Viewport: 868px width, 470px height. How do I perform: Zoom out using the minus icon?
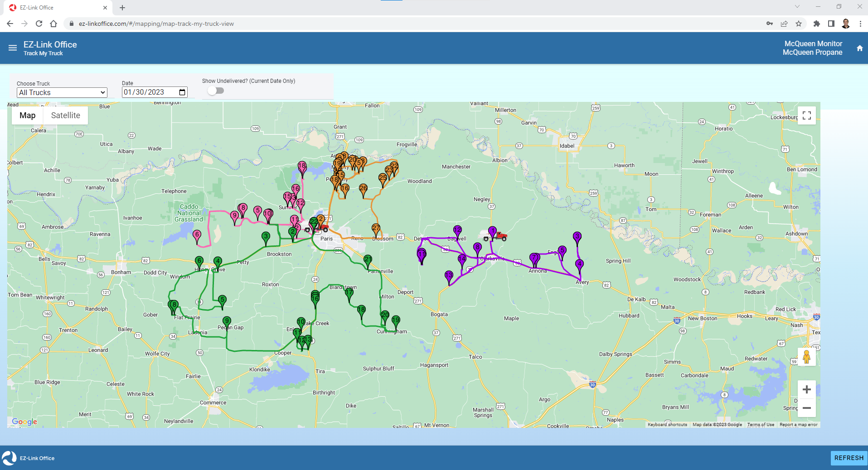point(807,408)
